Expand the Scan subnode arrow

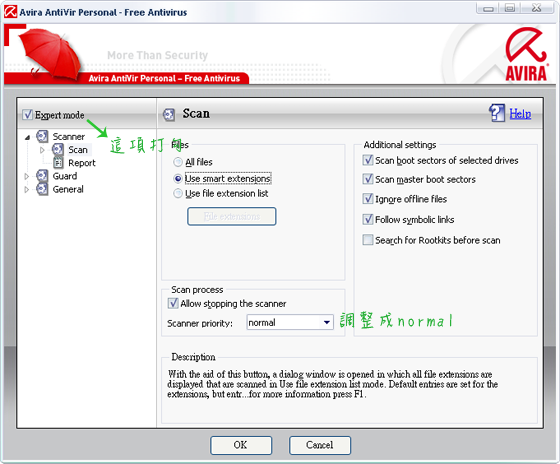[x=42, y=150]
